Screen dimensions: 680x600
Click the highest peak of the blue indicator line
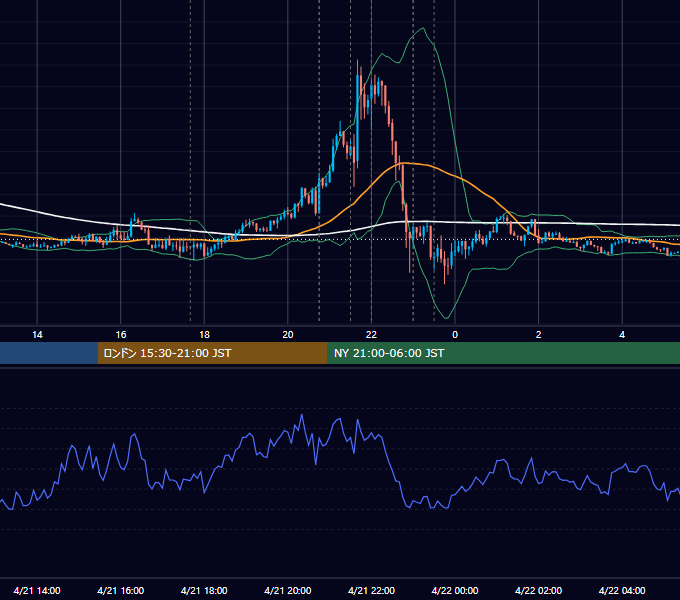[302, 415]
